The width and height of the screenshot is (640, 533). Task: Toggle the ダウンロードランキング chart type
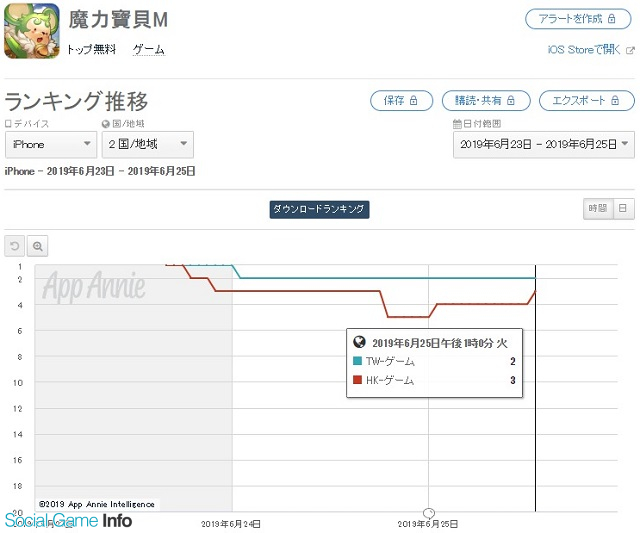tap(319, 209)
